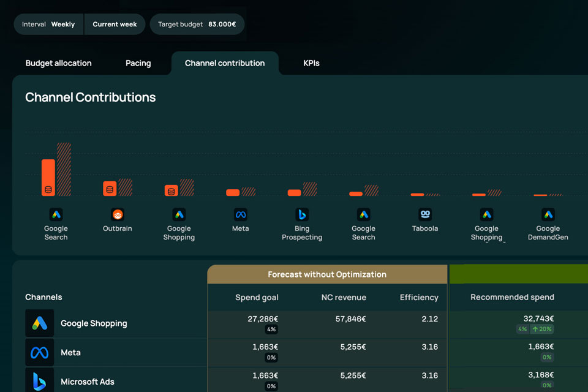This screenshot has height=392, width=588.
Task: Click the Google Shopping icon beside Outbrain
Action: click(179, 214)
